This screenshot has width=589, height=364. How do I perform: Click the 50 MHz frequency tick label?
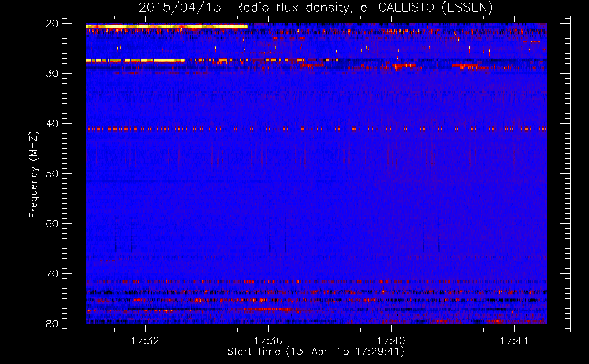pyautogui.click(x=52, y=174)
